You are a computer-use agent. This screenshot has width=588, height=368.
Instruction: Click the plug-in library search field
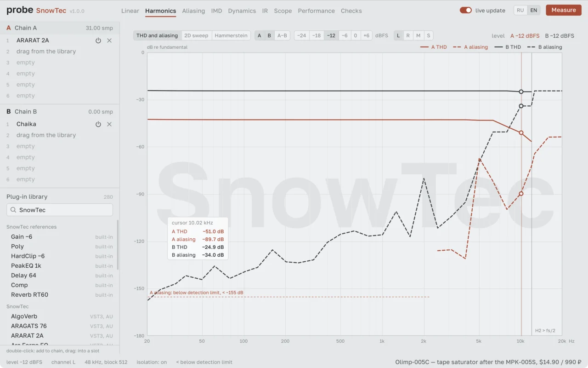coord(60,210)
